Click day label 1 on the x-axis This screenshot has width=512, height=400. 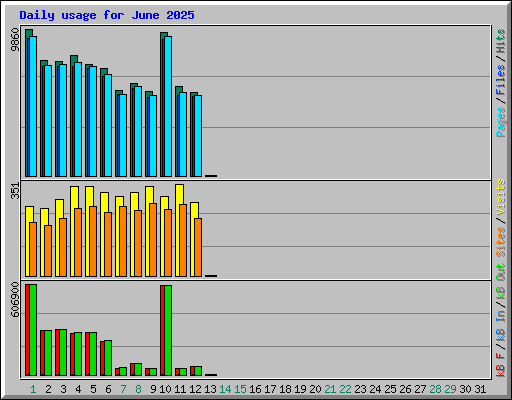click(33, 389)
